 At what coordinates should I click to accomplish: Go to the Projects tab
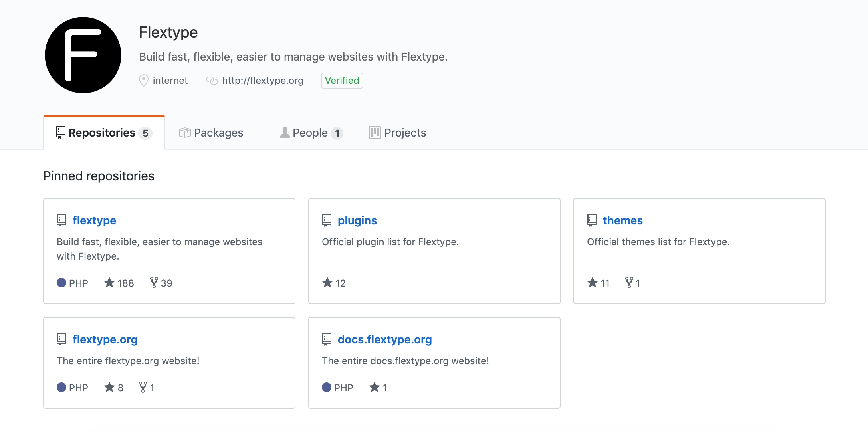[398, 133]
